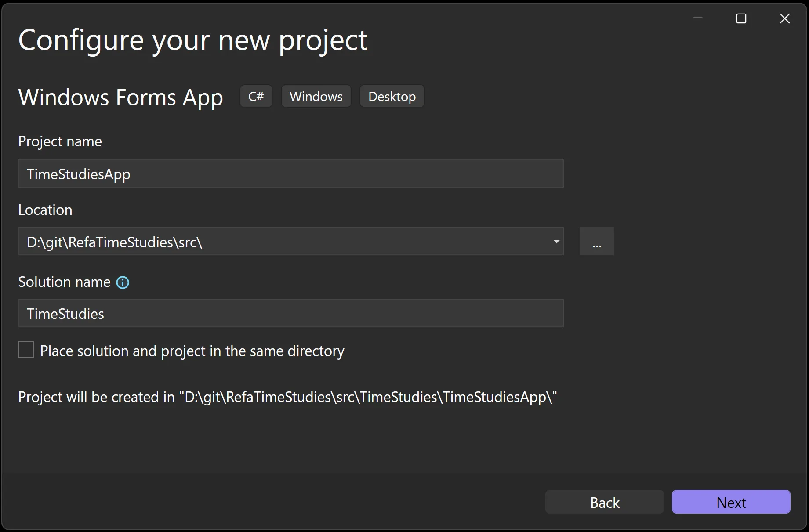Click the Back button
Screen dimensions: 809x532
tap(604, 502)
